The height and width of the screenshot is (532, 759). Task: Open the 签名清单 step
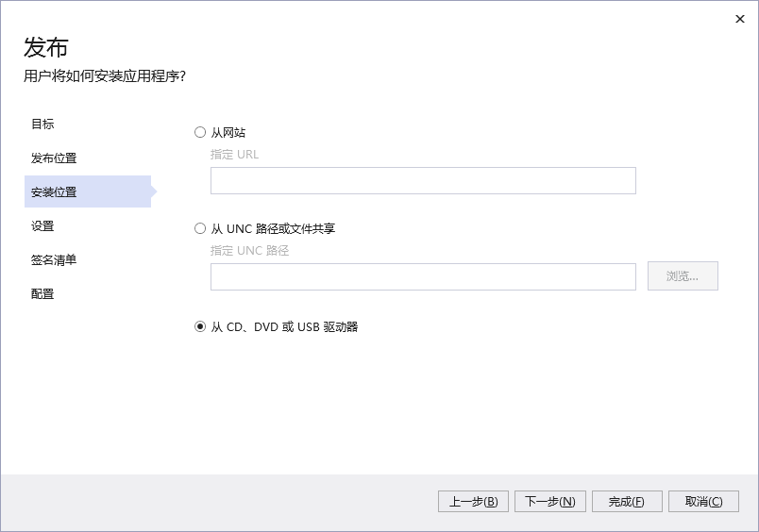[x=54, y=260]
